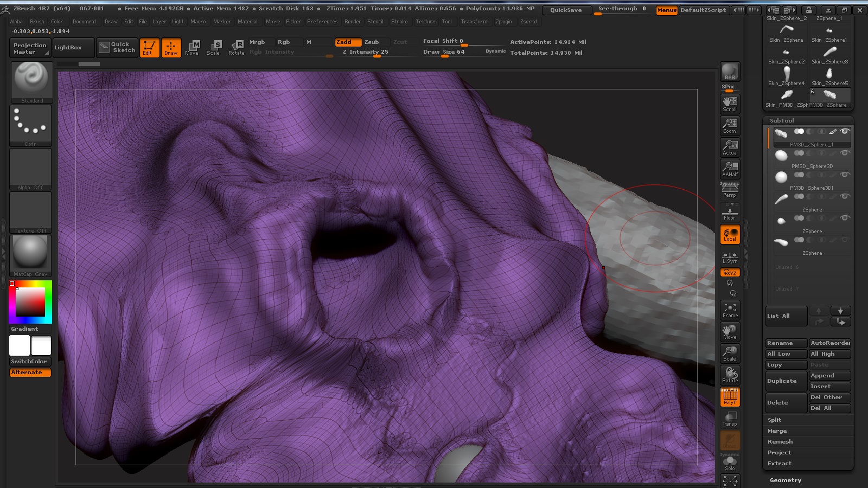Toggle Solo mode
The height and width of the screenshot is (488, 868).
730,463
